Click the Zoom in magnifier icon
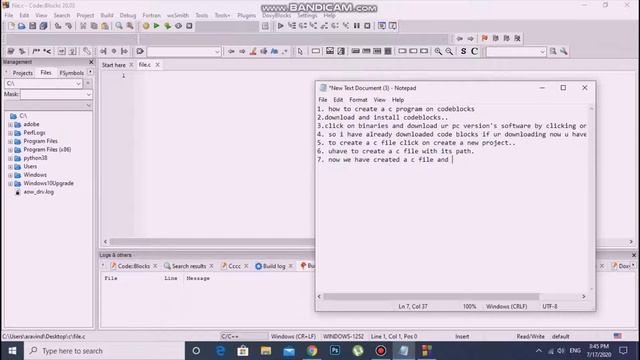The width and height of the screenshot is (640, 360). [438, 51]
